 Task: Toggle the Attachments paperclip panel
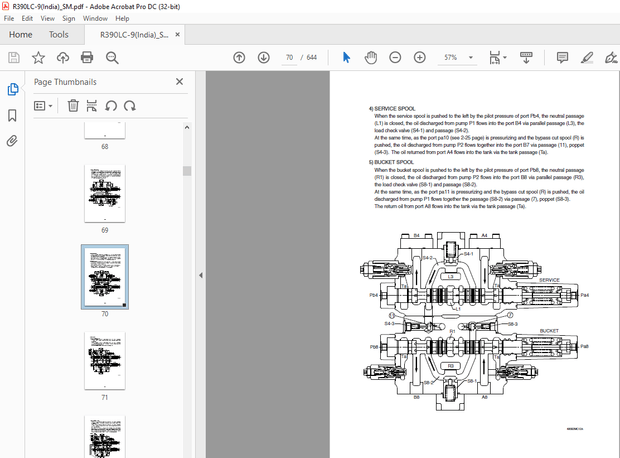click(x=13, y=140)
